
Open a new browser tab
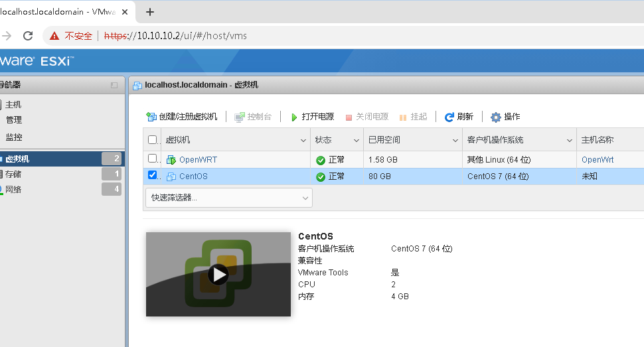click(150, 12)
